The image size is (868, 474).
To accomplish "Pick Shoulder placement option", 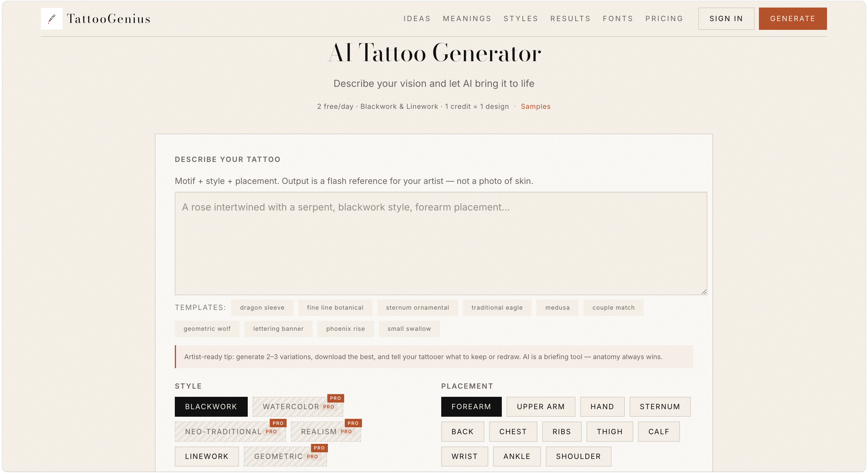I will pyautogui.click(x=578, y=457).
